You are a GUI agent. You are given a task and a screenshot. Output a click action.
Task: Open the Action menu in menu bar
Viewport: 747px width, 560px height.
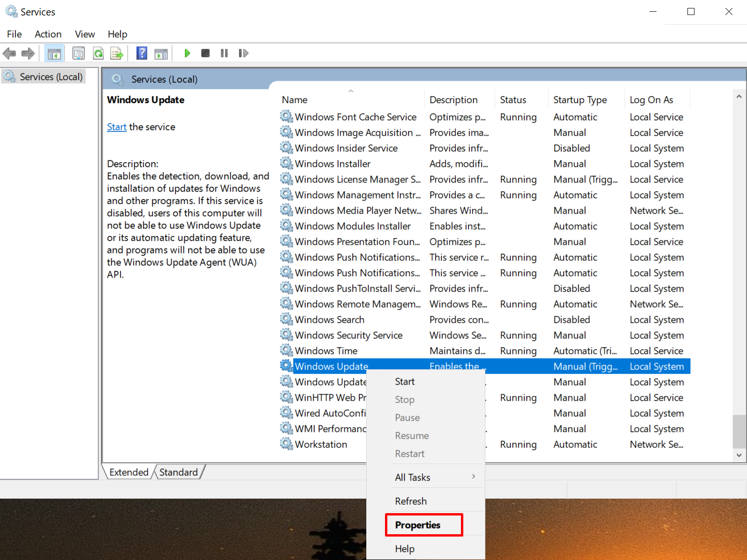pos(48,34)
